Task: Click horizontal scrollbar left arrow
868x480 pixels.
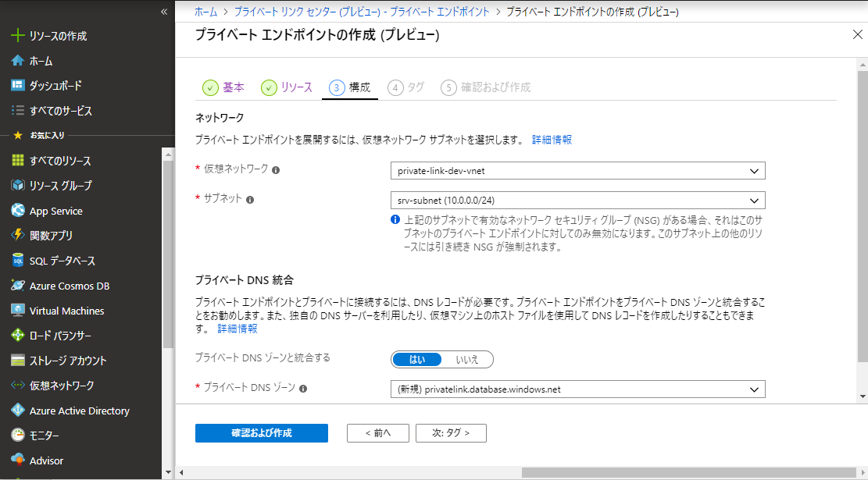Action: tap(181, 473)
